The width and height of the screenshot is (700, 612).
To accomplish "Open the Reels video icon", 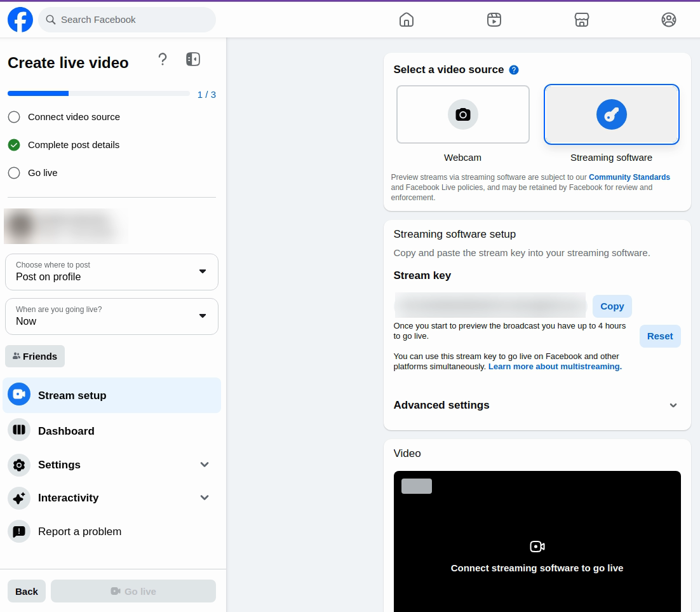I will pyautogui.click(x=494, y=20).
